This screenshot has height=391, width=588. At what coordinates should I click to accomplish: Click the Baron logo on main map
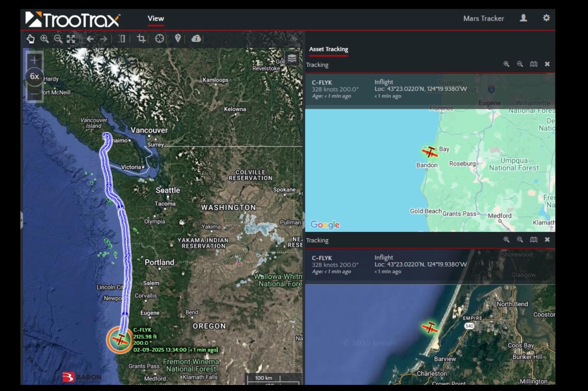tap(82, 378)
